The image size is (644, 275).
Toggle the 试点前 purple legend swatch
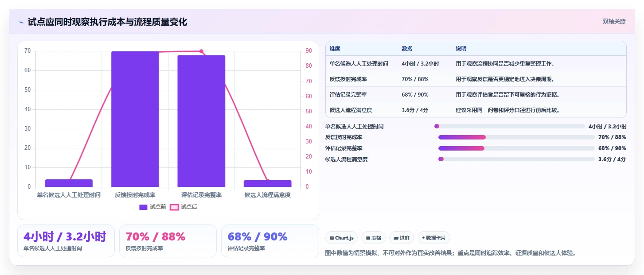point(143,207)
